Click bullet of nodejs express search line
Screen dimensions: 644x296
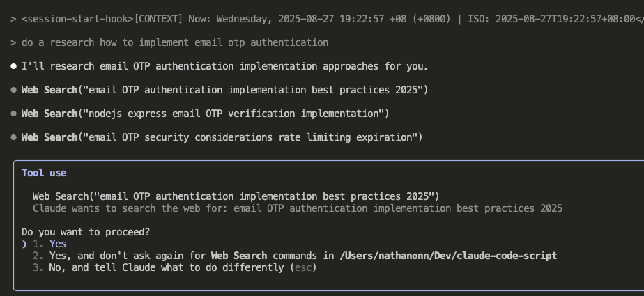(x=13, y=114)
